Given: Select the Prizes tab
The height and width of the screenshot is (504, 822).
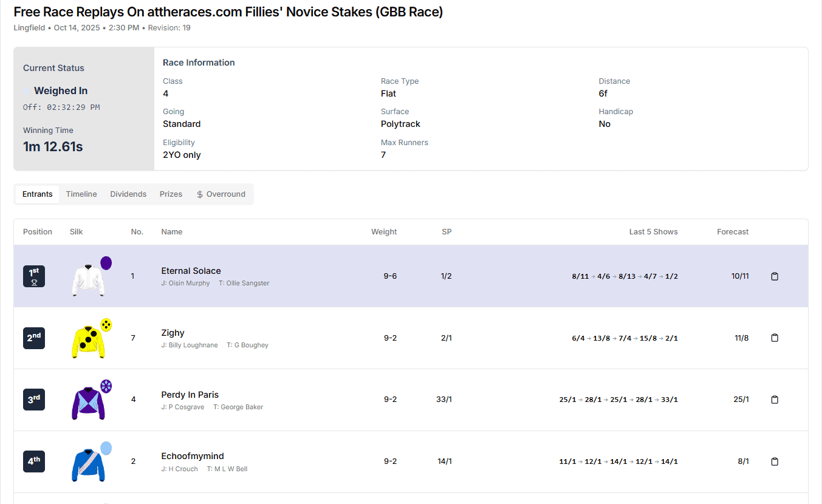Looking at the screenshot, I should [x=171, y=194].
